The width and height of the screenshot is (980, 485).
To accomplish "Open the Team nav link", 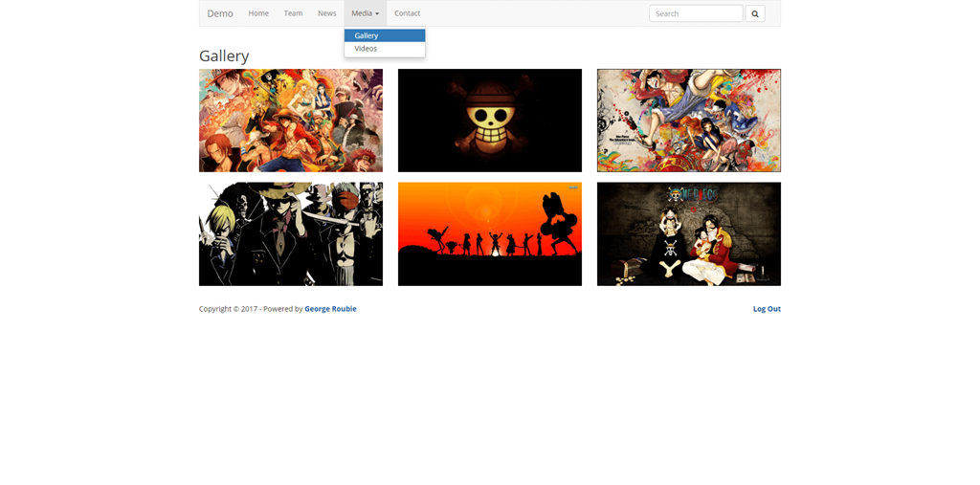I will point(293,13).
